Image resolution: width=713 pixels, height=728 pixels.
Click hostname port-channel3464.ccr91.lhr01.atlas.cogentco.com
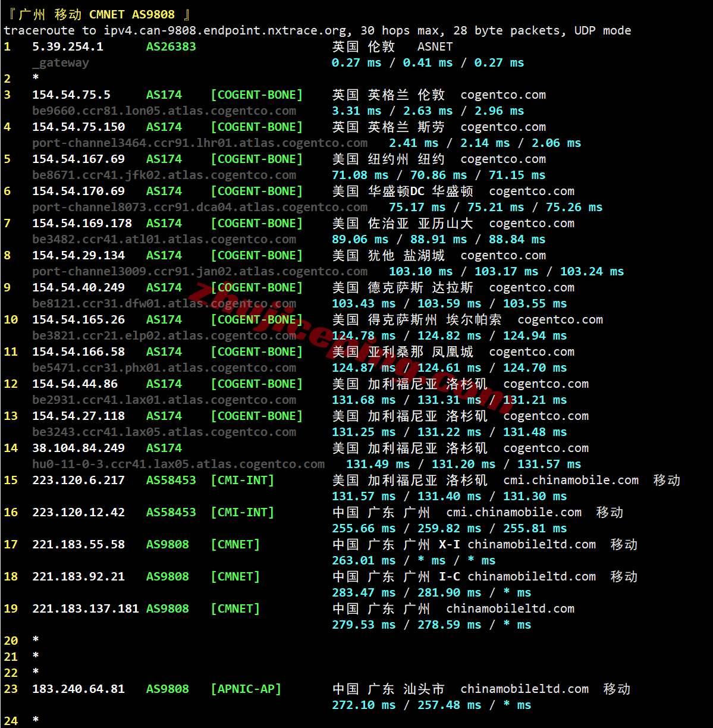point(200,143)
